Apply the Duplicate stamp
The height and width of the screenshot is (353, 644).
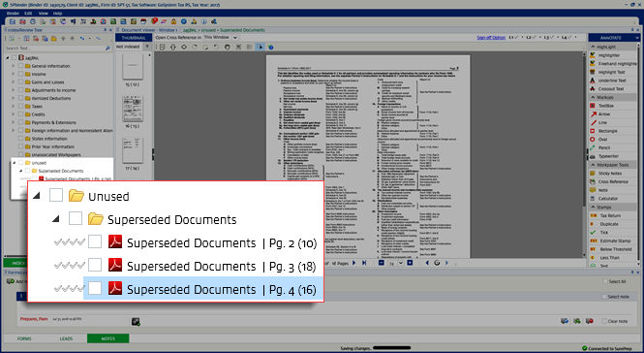(x=613, y=224)
